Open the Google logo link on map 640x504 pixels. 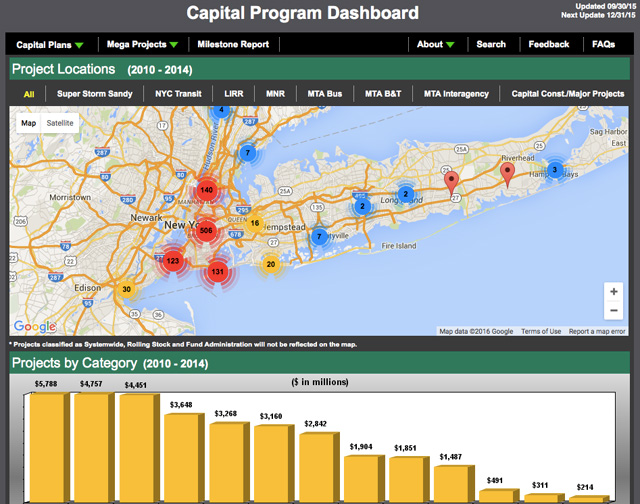[x=35, y=326]
